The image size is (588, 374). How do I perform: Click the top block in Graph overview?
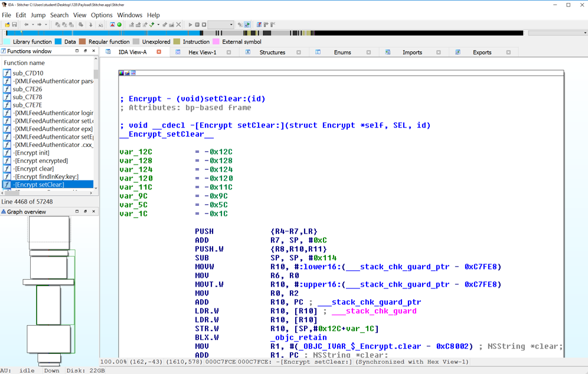pyautogui.click(x=49, y=232)
